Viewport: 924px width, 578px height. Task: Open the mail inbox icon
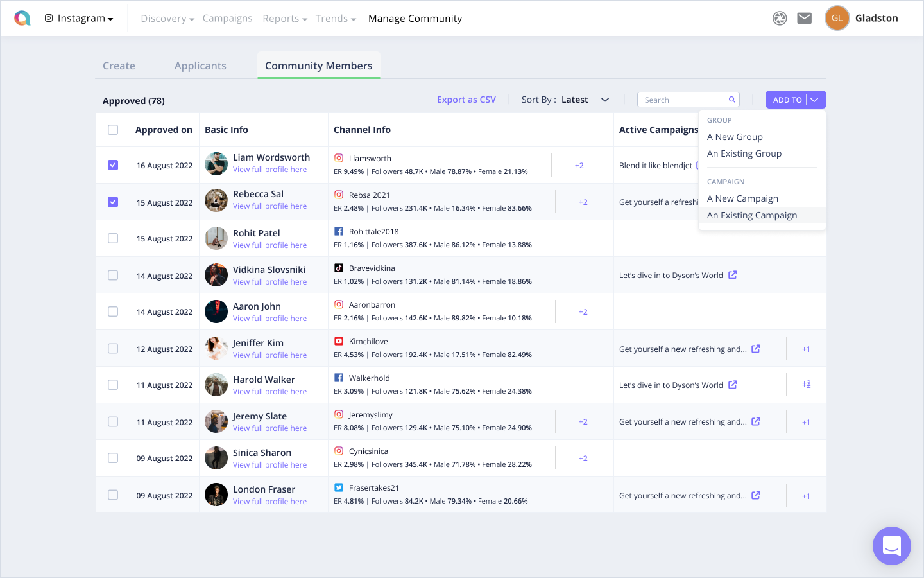804,19
